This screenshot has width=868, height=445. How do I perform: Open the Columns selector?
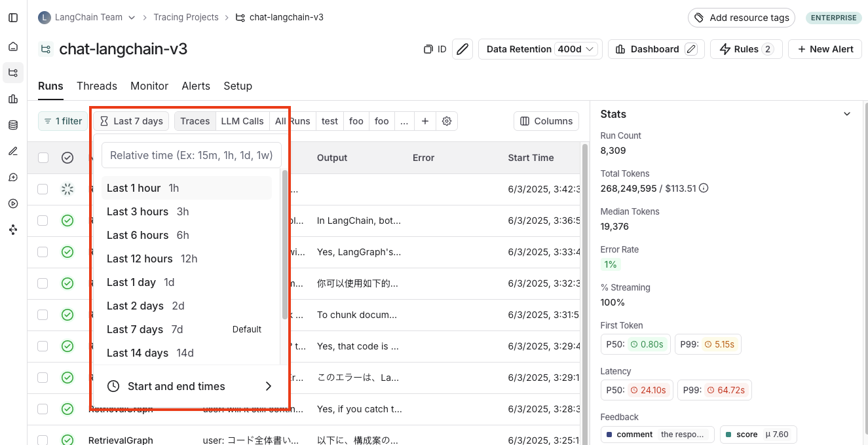tap(546, 121)
